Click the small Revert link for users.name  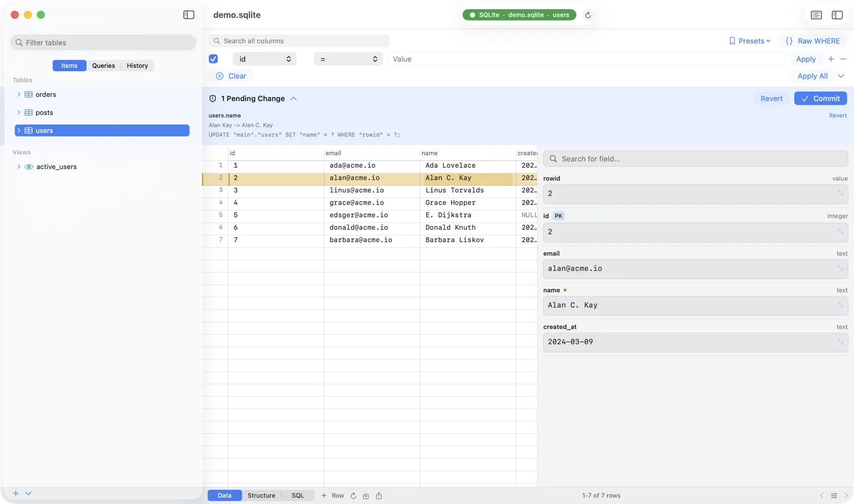(838, 116)
